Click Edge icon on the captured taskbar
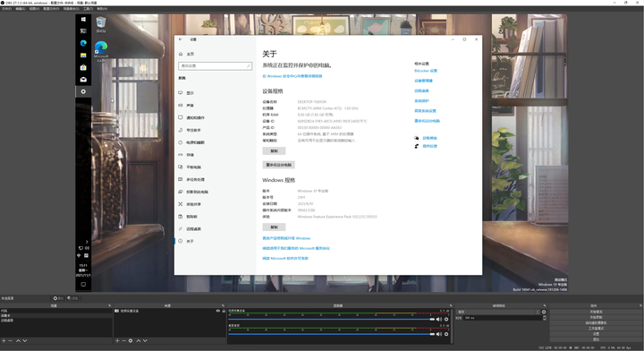The height and width of the screenshot is (351, 644). click(83, 43)
